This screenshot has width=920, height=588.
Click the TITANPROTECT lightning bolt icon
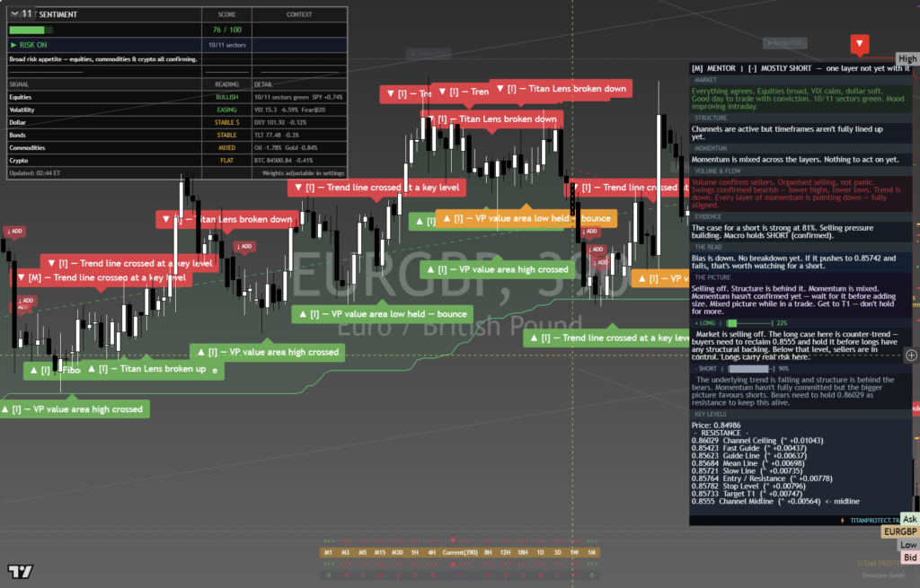(843, 520)
